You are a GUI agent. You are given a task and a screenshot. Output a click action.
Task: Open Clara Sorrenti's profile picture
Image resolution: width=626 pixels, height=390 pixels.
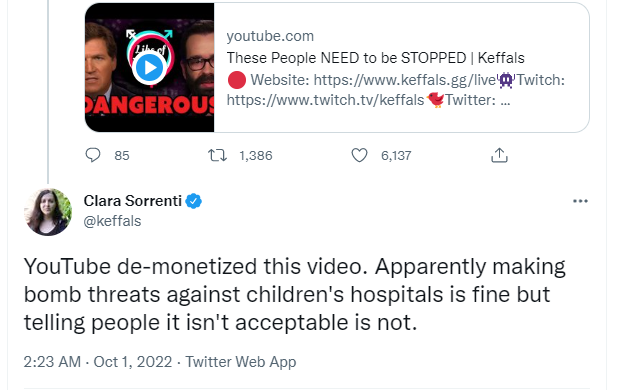click(48, 212)
